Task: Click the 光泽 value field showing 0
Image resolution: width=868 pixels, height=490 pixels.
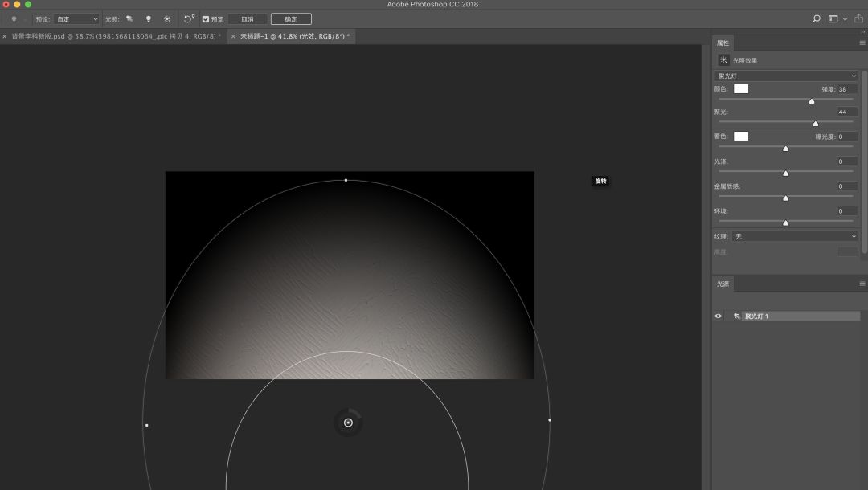Action: pyautogui.click(x=847, y=161)
